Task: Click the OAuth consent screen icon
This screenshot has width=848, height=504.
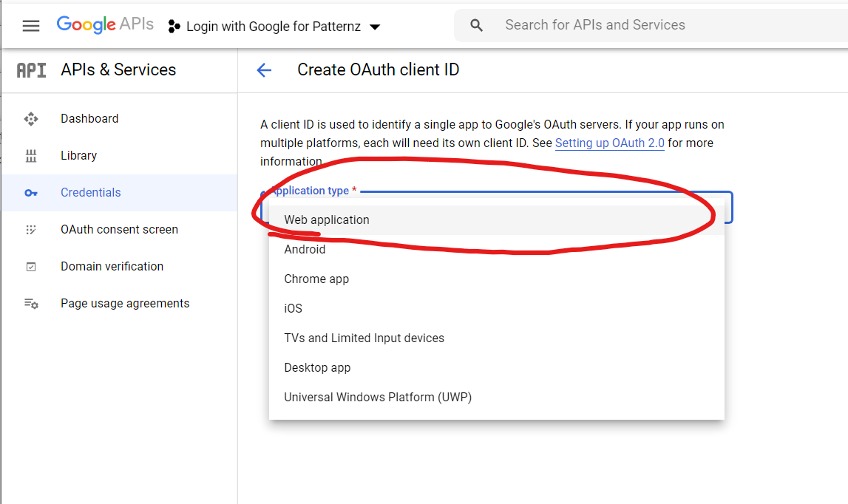Action: (x=31, y=230)
